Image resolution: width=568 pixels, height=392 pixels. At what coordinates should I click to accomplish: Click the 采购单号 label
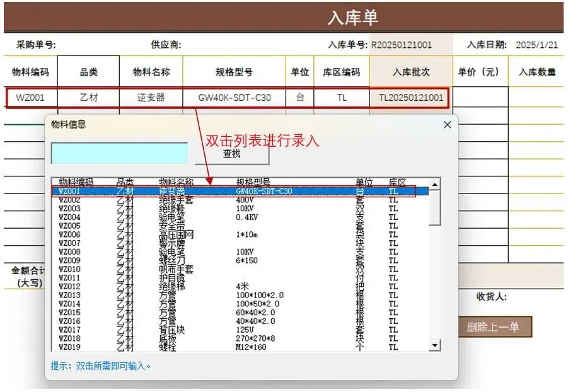click(x=36, y=45)
